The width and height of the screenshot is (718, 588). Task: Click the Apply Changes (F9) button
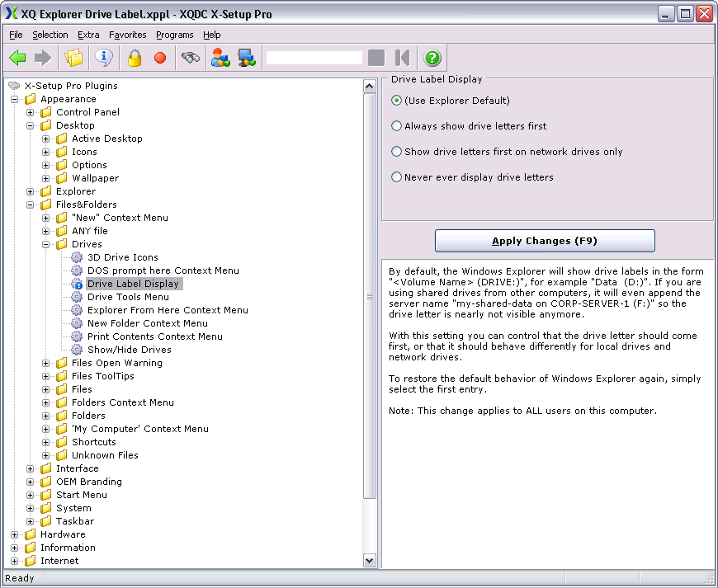pos(545,241)
